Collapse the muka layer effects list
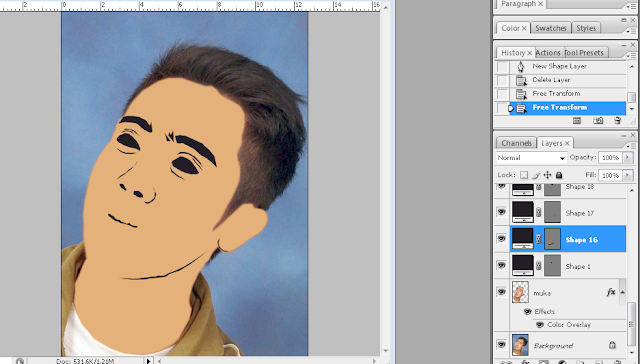The width and height of the screenshot is (640, 364). 622,292
